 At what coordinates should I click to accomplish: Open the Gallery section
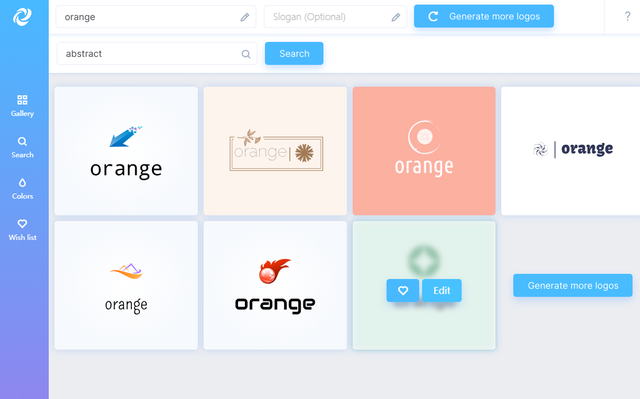22,106
